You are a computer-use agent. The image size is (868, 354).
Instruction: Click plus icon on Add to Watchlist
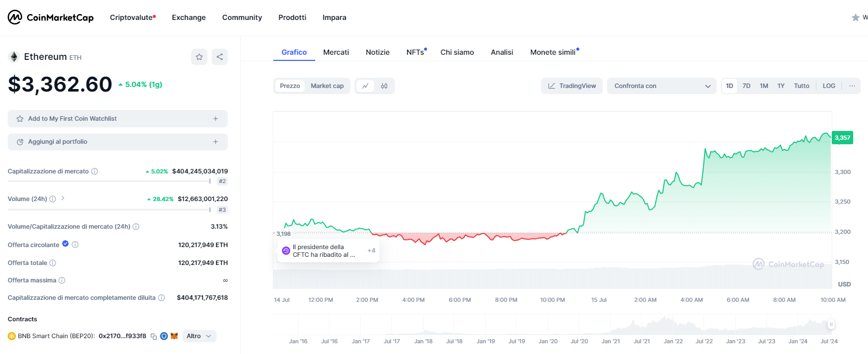coord(216,119)
